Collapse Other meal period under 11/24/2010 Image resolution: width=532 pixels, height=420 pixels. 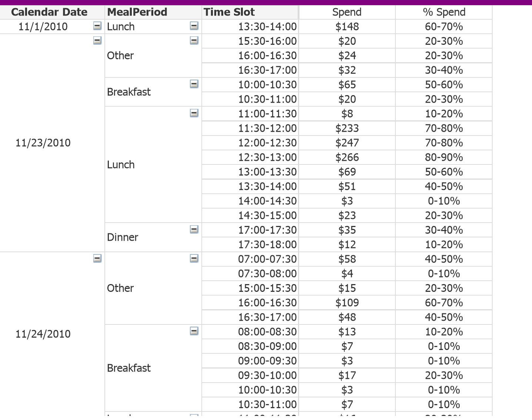194,259
